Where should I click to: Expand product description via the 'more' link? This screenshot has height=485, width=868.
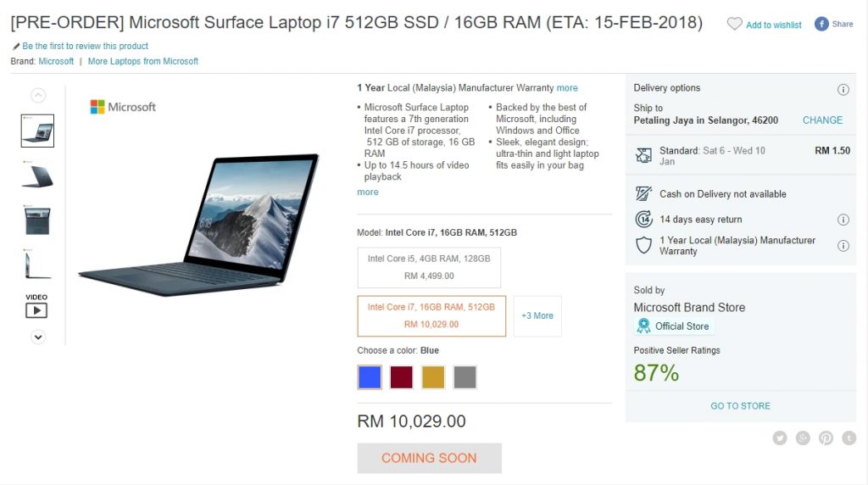point(368,192)
